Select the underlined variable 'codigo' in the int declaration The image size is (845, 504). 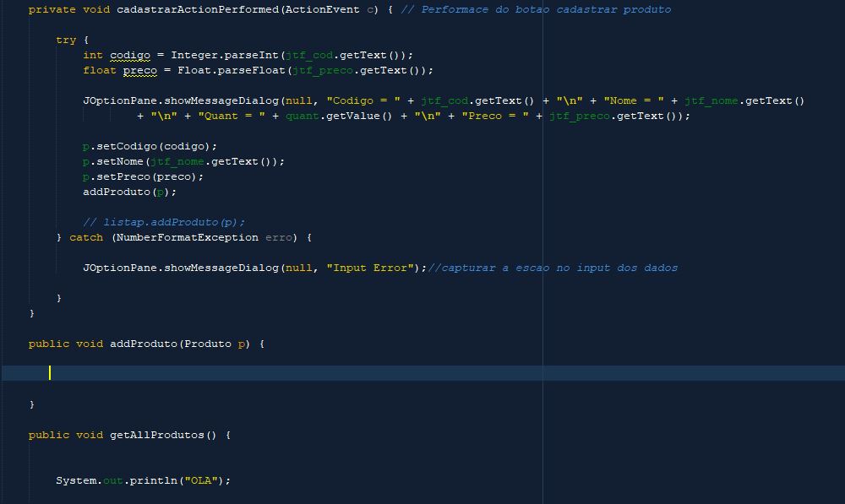point(130,56)
